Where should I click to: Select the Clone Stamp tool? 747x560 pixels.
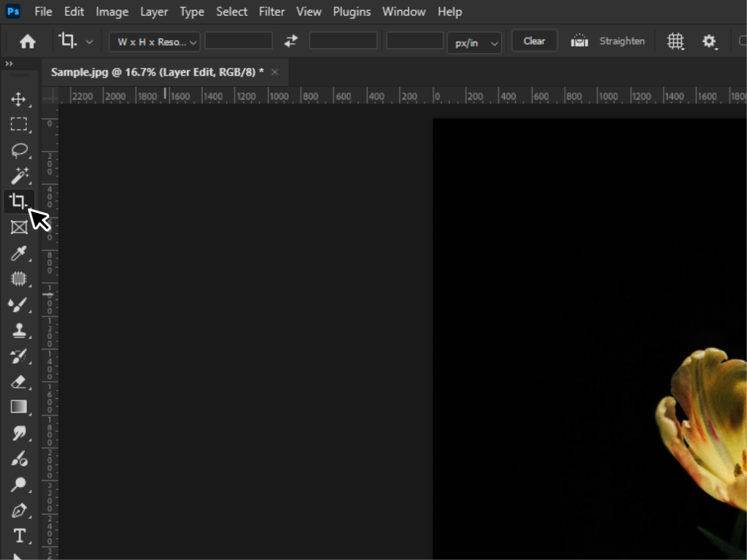18,330
